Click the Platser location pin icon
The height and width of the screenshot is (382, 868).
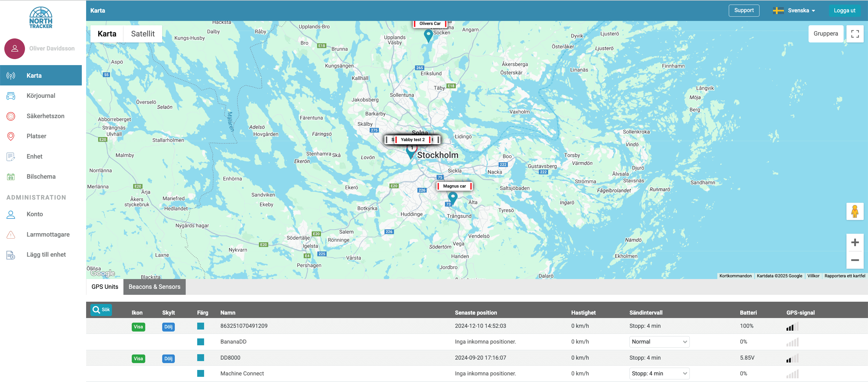pos(11,136)
